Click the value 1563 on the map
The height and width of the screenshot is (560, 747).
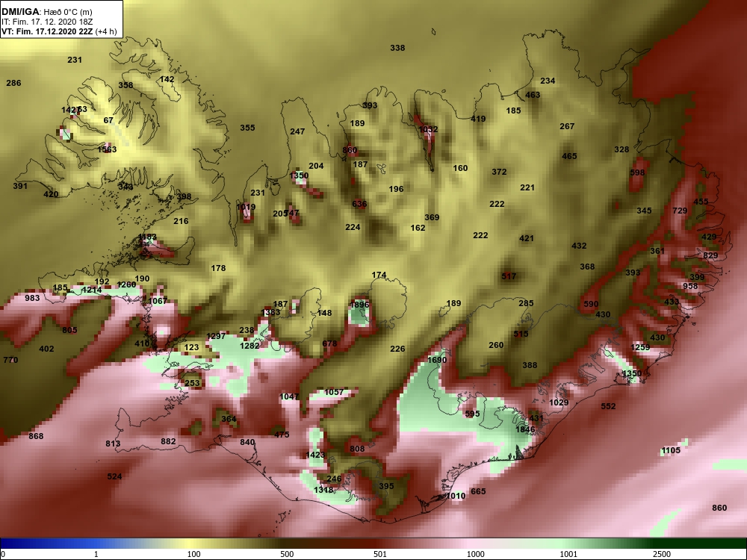pos(107,149)
